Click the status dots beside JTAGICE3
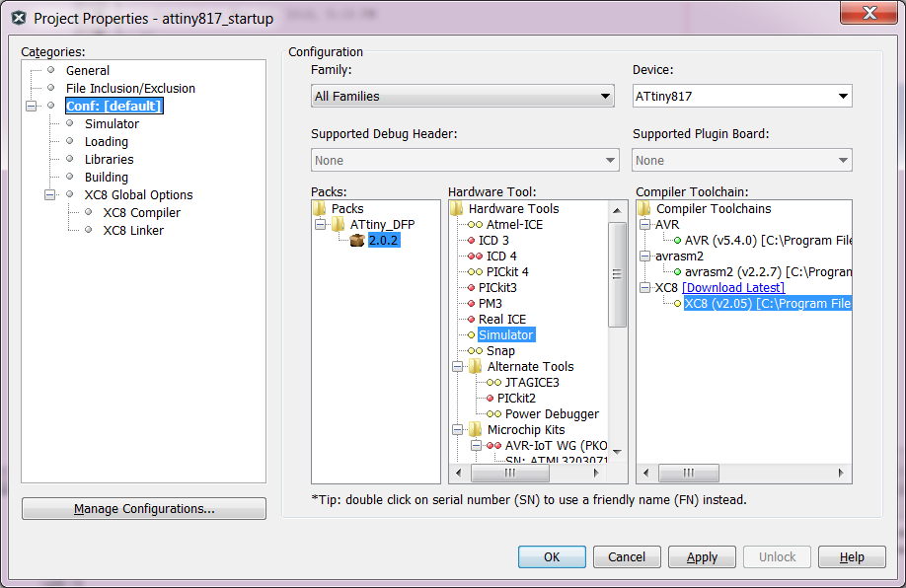Image resolution: width=906 pixels, height=588 pixels. (494, 383)
